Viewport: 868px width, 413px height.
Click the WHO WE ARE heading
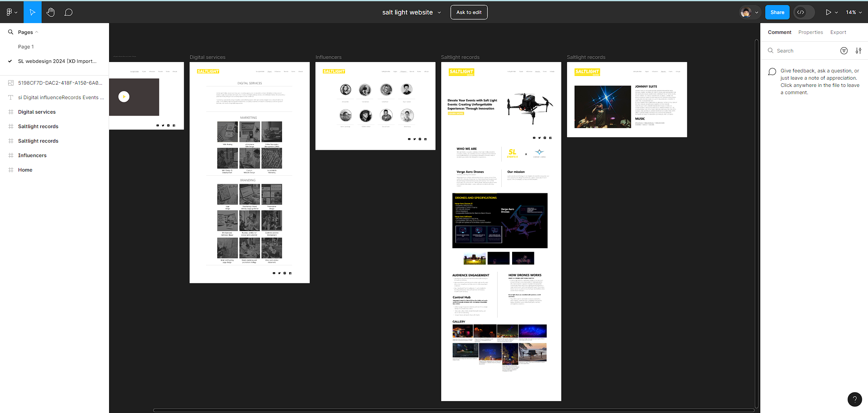coord(466,149)
